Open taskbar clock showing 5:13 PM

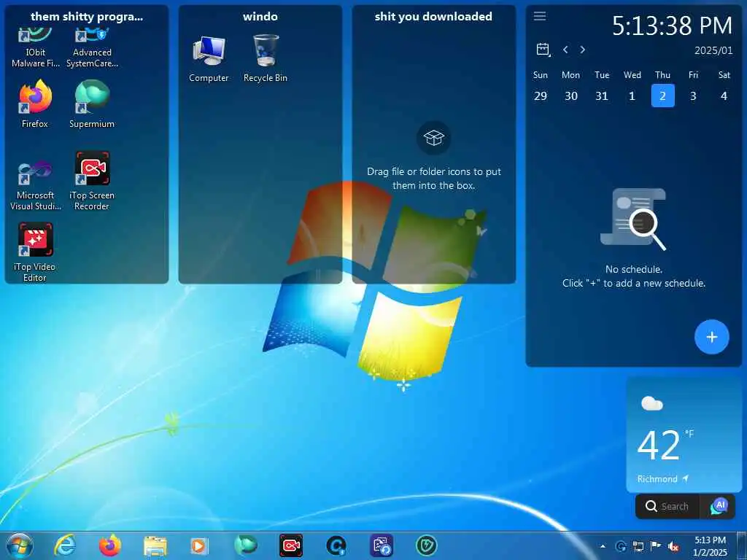[x=710, y=546]
